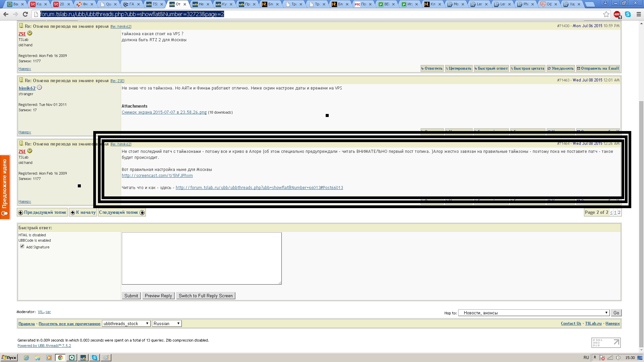Open the Chrome hamburger menu
644x362 pixels.
click(639, 14)
